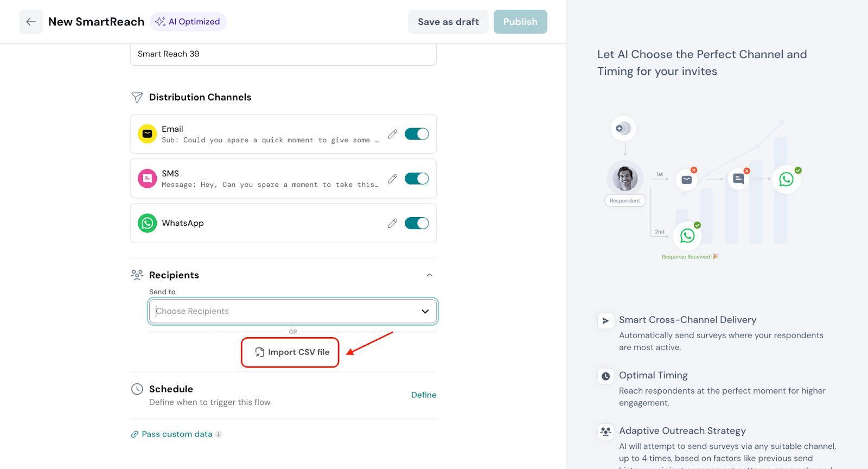The width and height of the screenshot is (868, 469).
Task: Disable the Email channel toggle
Action: pos(417,134)
